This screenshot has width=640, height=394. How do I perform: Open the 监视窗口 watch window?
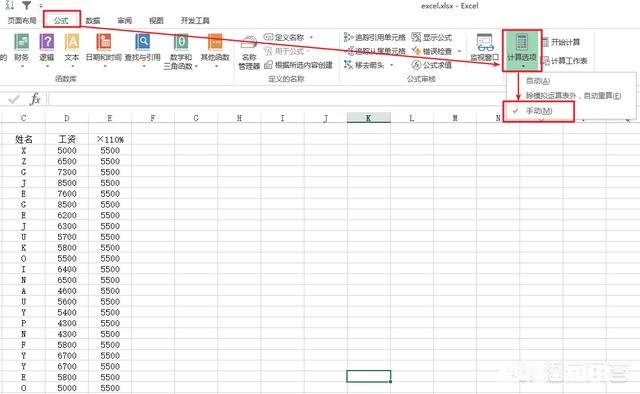(484, 48)
